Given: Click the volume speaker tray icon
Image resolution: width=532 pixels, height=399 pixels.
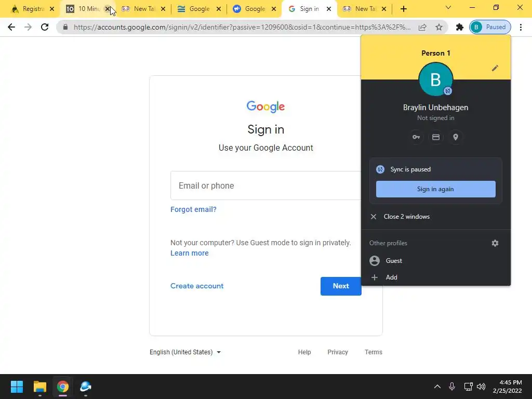Looking at the screenshot, I should click(481, 387).
